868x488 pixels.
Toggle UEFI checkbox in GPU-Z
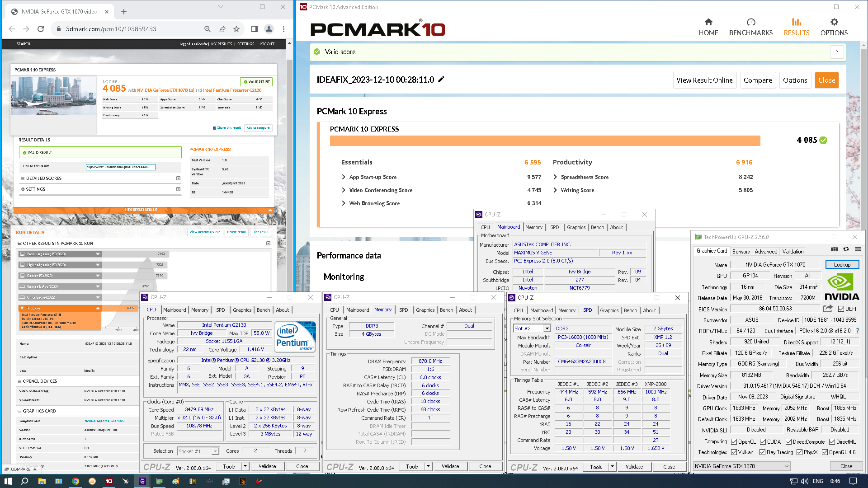click(x=841, y=309)
